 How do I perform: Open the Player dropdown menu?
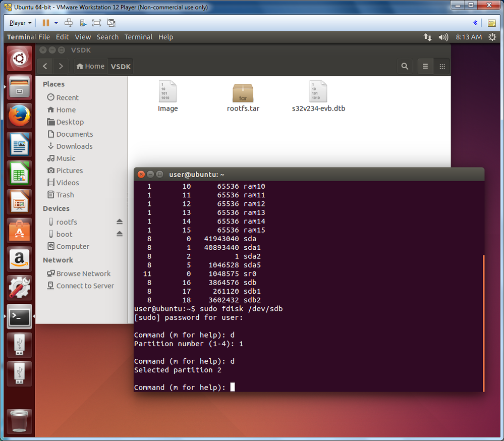tap(21, 23)
